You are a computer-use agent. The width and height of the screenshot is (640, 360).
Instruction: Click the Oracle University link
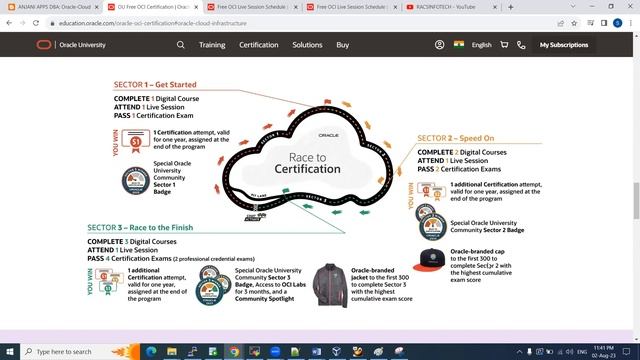(x=82, y=45)
